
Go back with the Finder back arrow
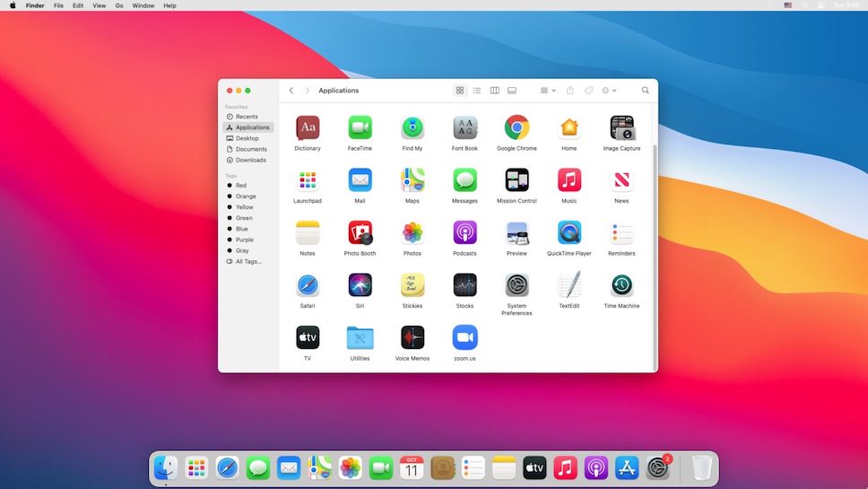[x=291, y=91]
